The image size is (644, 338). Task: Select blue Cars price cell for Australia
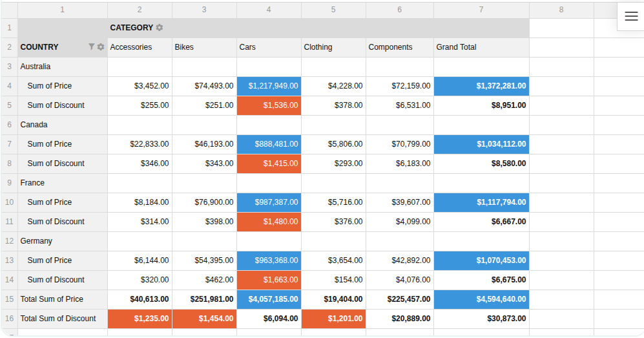point(269,86)
